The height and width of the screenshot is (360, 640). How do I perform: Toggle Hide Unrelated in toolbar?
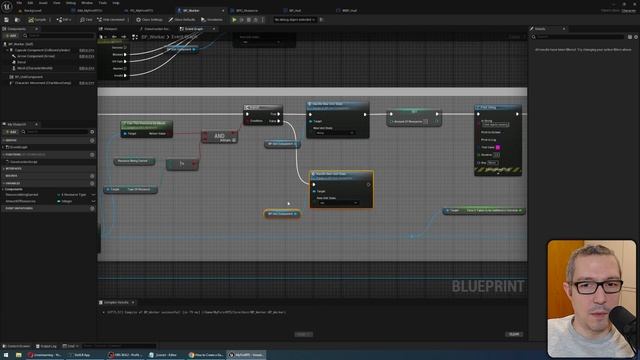111,20
